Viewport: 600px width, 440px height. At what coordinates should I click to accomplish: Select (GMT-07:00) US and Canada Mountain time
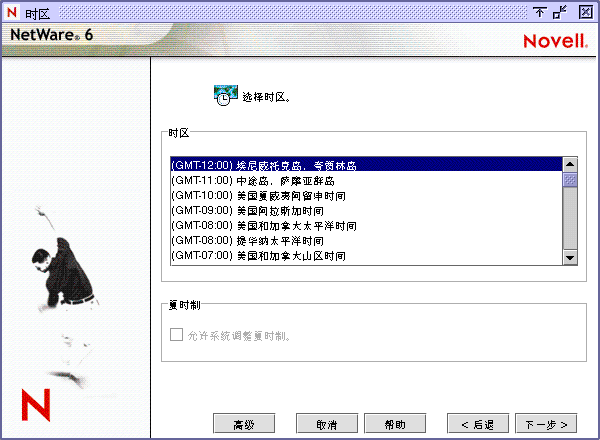(367, 256)
